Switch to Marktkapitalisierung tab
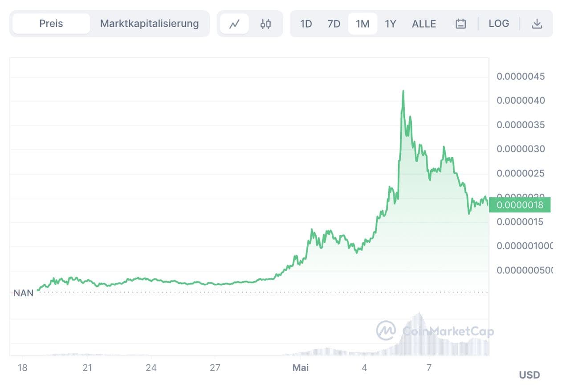Viewport: 570px width, 392px height. click(x=149, y=24)
